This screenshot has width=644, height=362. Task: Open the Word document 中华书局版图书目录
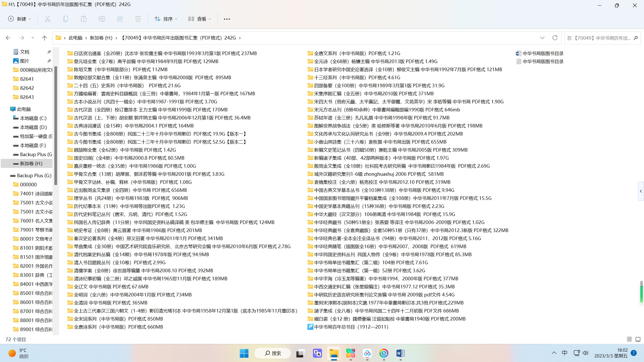click(x=540, y=53)
